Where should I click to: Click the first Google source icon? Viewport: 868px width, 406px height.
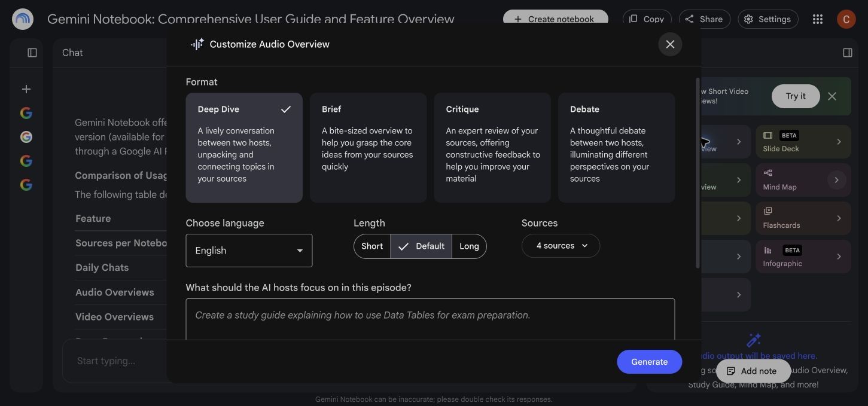(x=26, y=113)
